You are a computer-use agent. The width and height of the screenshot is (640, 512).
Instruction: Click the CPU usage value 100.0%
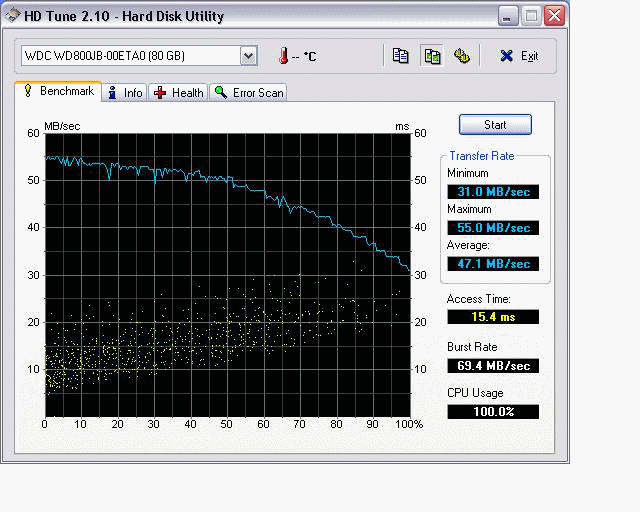493,412
